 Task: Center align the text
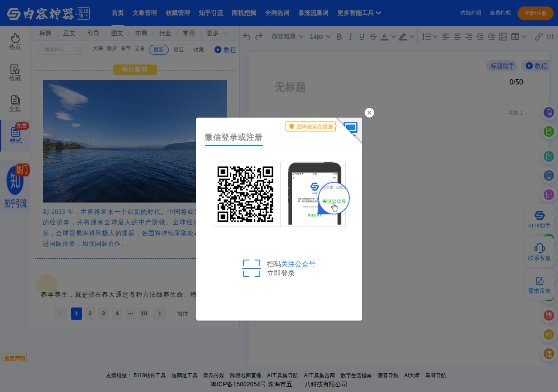click(457, 37)
